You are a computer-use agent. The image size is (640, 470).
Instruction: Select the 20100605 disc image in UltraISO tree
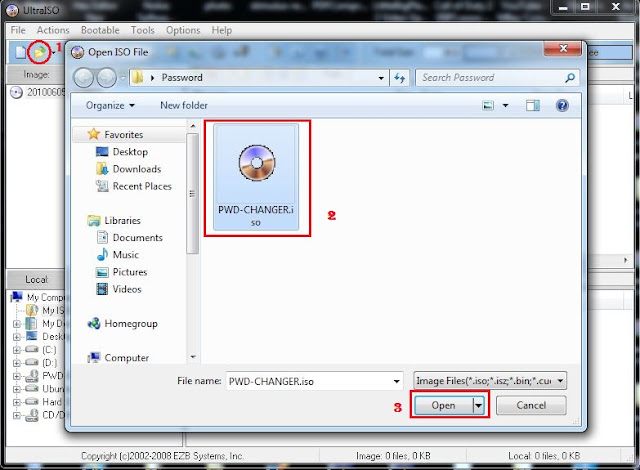tap(38, 93)
